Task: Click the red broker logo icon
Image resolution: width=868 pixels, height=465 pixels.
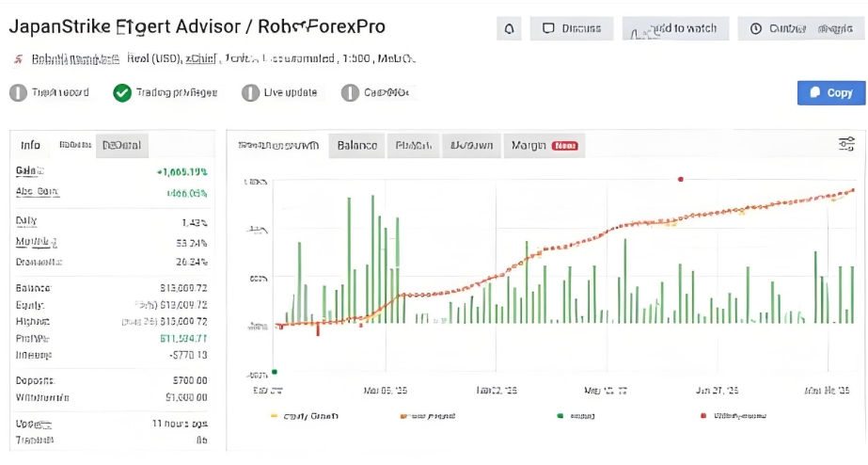Action: 17,59
